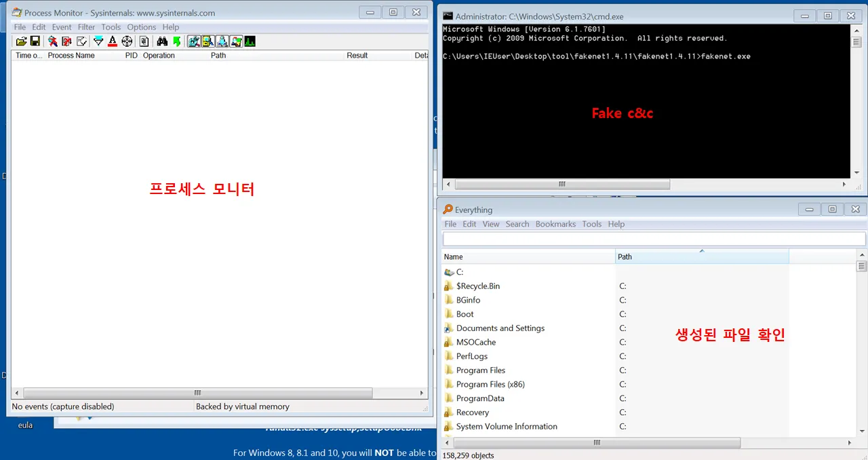
Task: Open the View menu in Everything
Action: pyautogui.click(x=491, y=224)
